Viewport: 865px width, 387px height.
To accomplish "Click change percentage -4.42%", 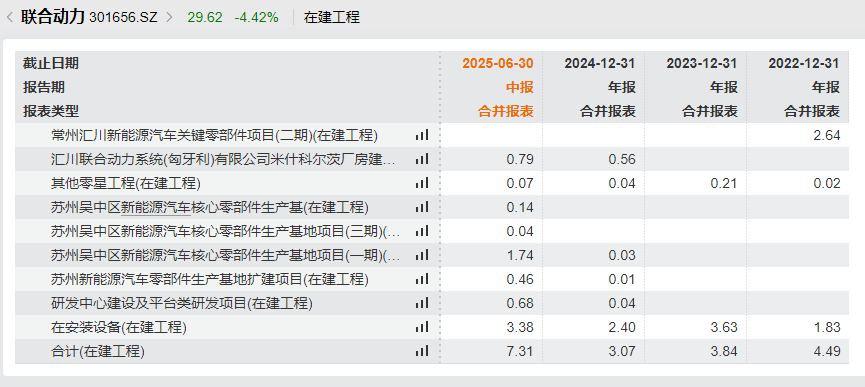I will click(257, 18).
